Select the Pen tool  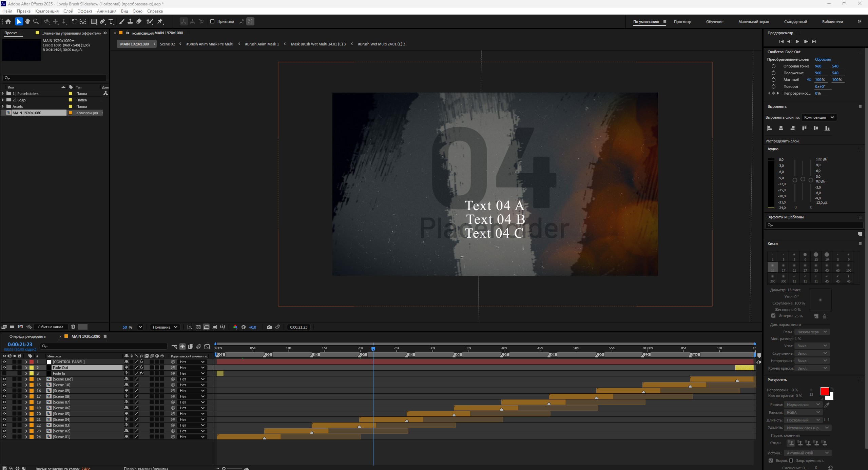click(102, 21)
